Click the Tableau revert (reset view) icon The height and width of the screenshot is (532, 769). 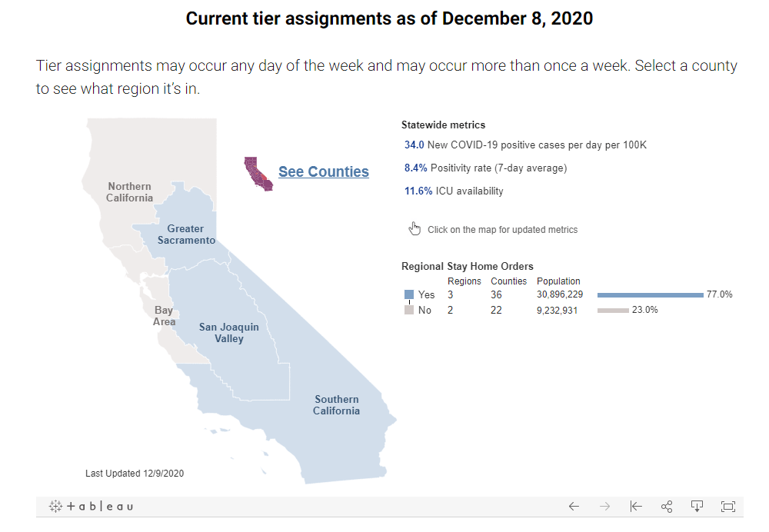click(636, 506)
